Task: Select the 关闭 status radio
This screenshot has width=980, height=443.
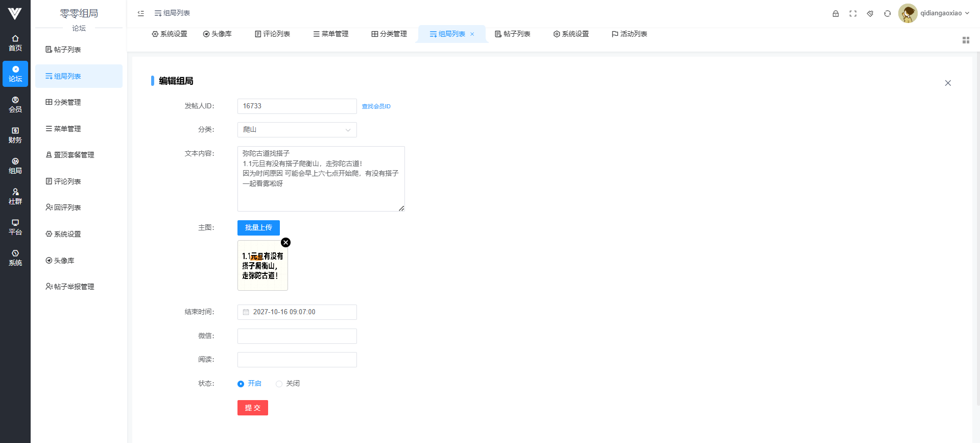Action: [279, 384]
